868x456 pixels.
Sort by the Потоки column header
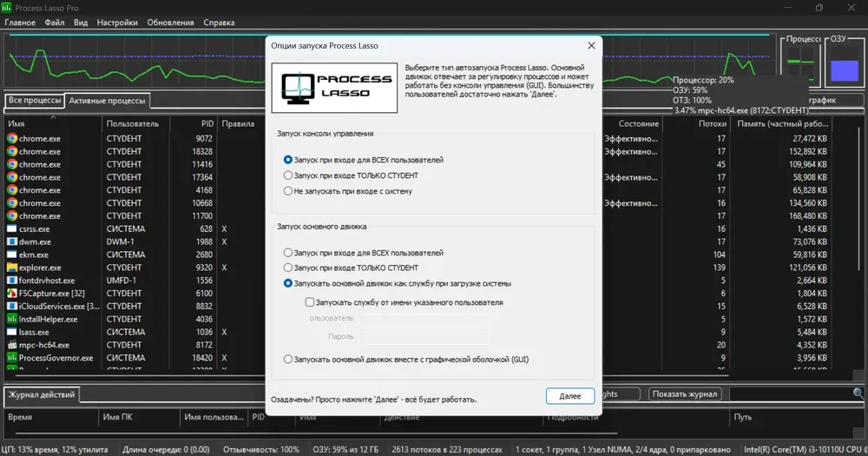696,123
